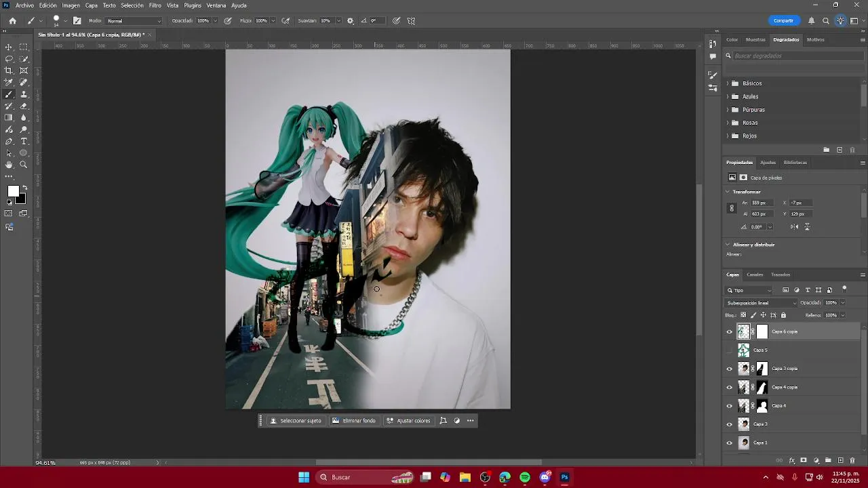The image size is (868, 488).
Task: Add layer style with fx button
Action: point(792,460)
